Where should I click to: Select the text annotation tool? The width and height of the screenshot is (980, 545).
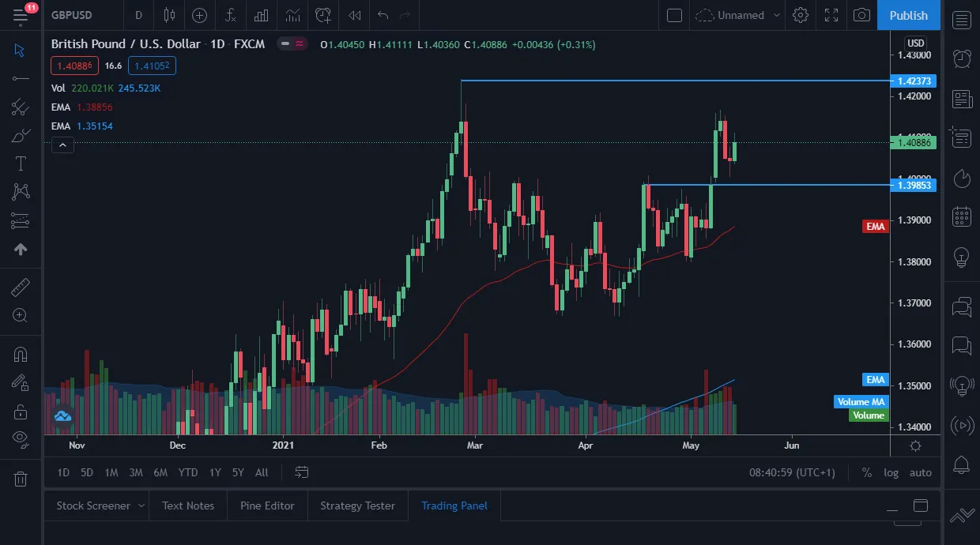pyautogui.click(x=21, y=163)
